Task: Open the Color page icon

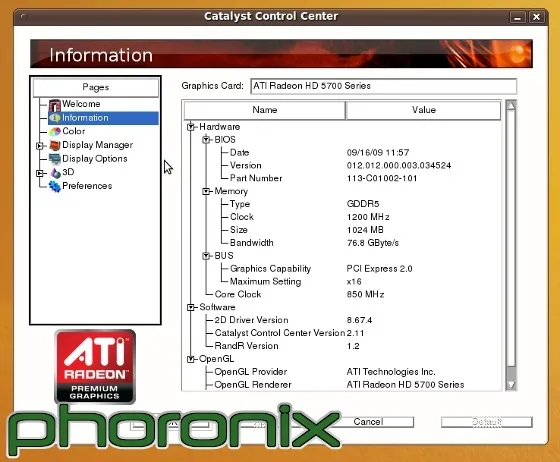Action: point(55,131)
